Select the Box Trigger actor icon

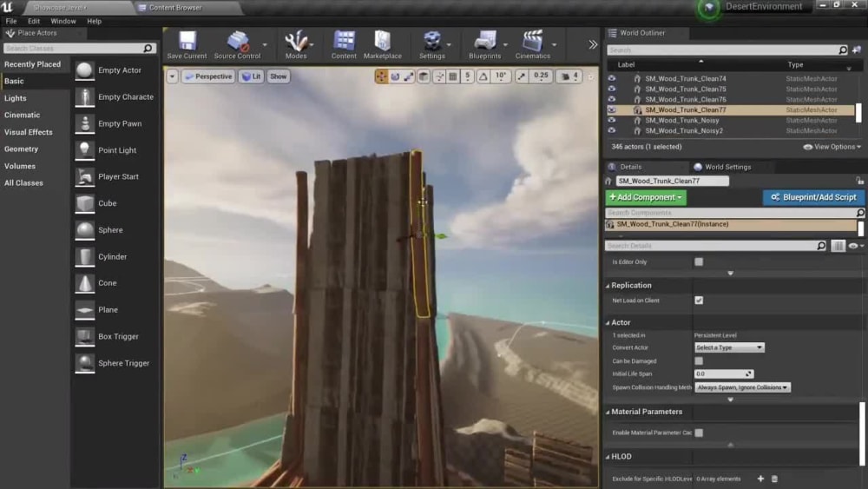click(85, 336)
